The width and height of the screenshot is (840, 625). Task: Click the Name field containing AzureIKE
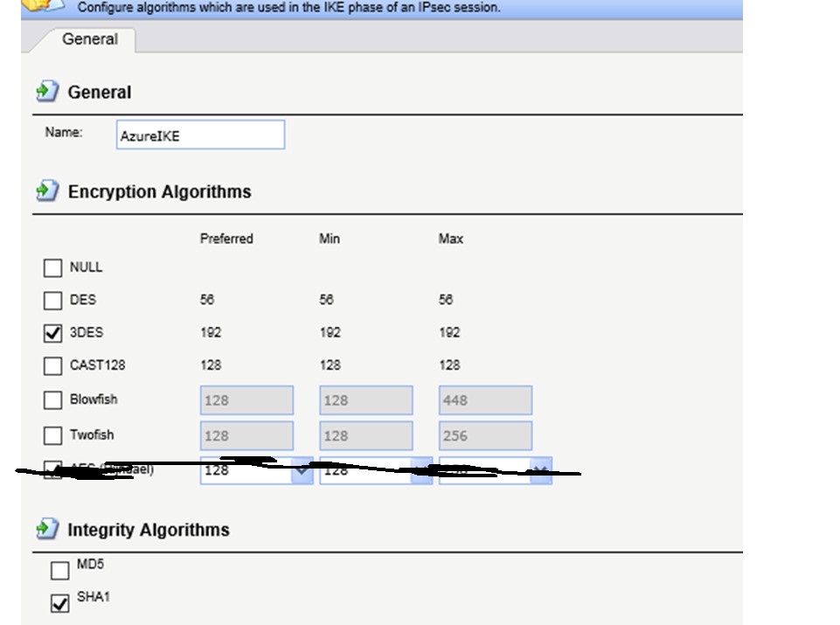[x=200, y=135]
